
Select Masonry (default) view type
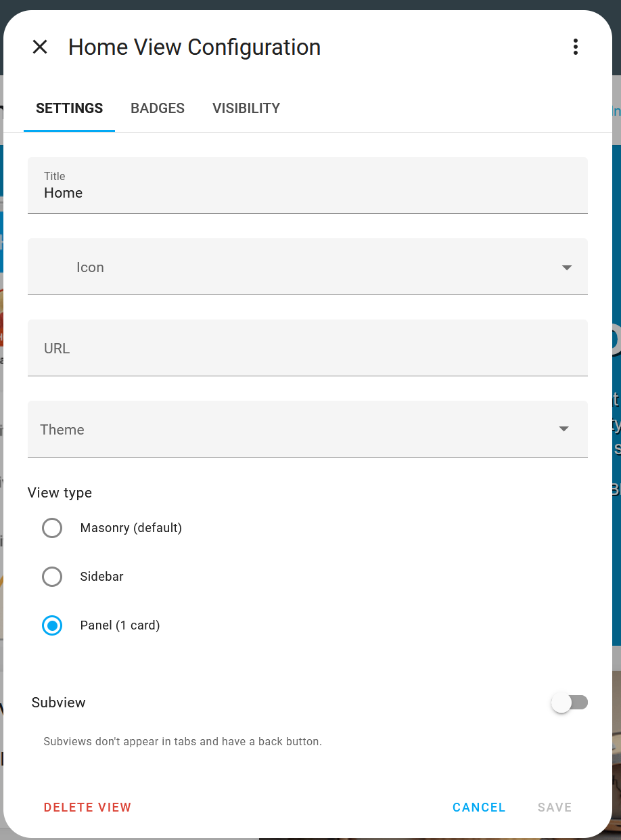click(52, 528)
